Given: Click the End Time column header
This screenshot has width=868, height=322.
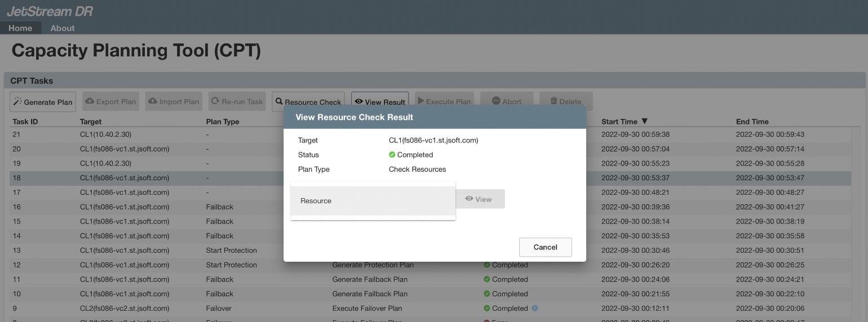Looking at the screenshot, I should point(752,122).
